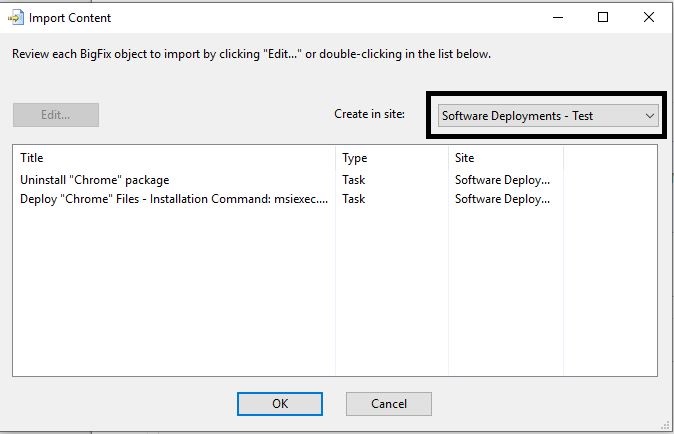Confirm import with the OK button

pyautogui.click(x=280, y=403)
